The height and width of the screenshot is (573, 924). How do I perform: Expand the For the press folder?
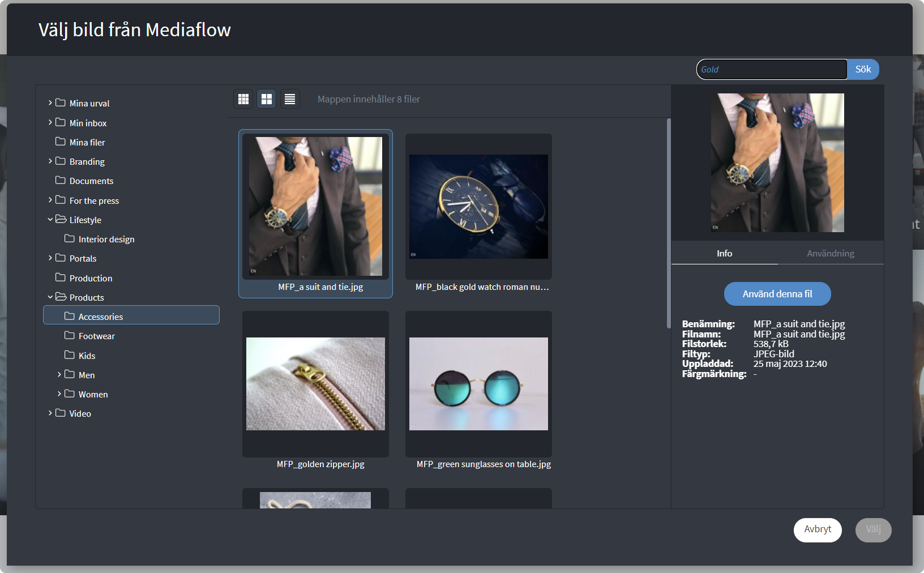coord(50,200)
